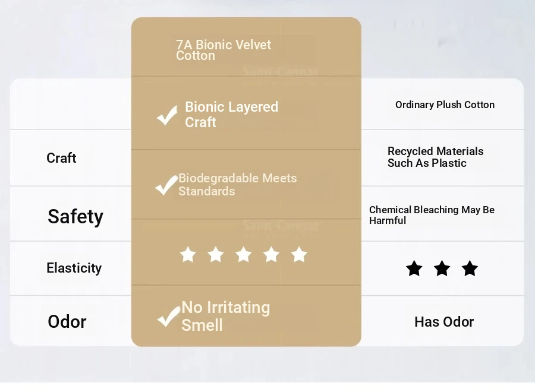Select the second white elasticity star
The width and height of the screenshot is (535, 392).
click(x=216, y=255)
